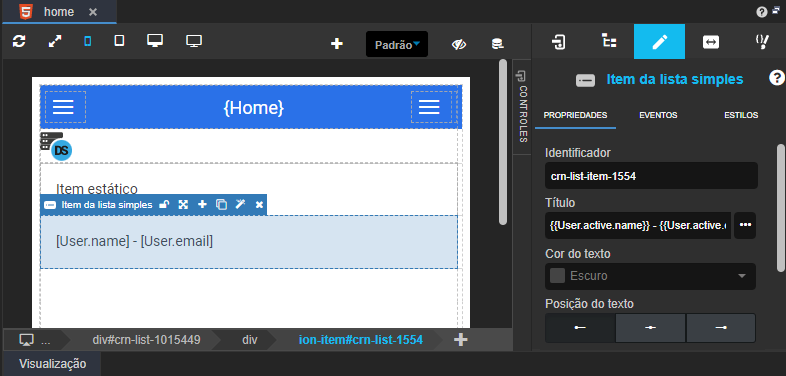Toggle the hidden elements eye icon
The width and height of the screenshot is (786, 376).
coord(459,45)
